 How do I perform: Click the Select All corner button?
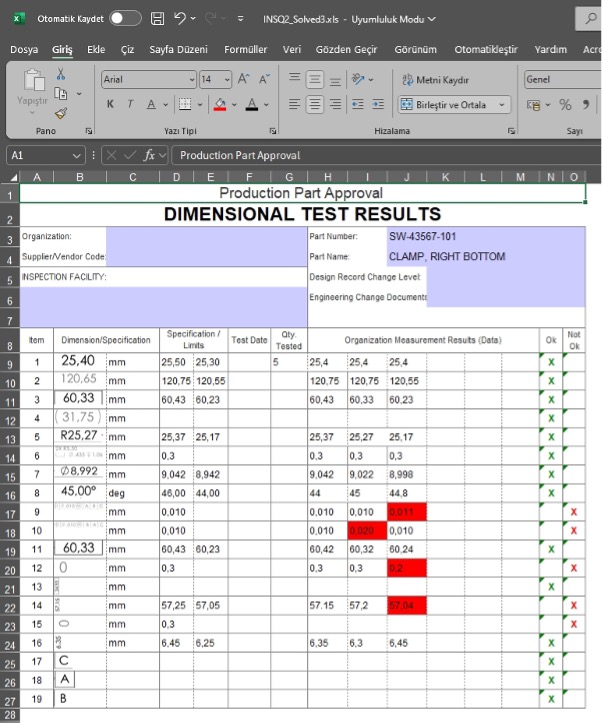coord(12,177)
